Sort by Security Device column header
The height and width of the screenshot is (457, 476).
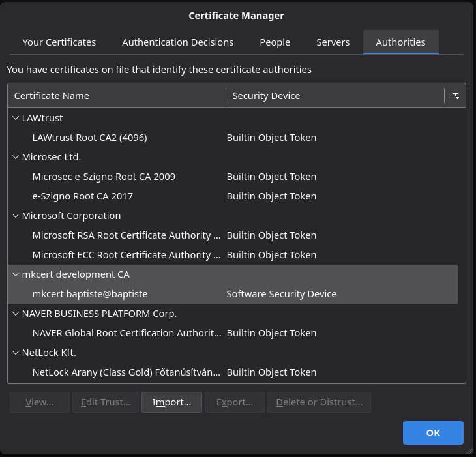pos(335,96)
